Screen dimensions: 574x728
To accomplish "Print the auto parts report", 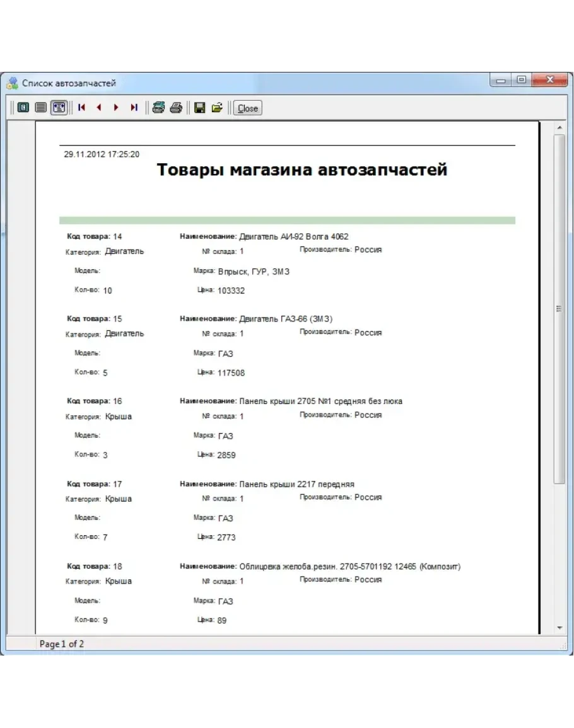I will (x=176, y=108).
